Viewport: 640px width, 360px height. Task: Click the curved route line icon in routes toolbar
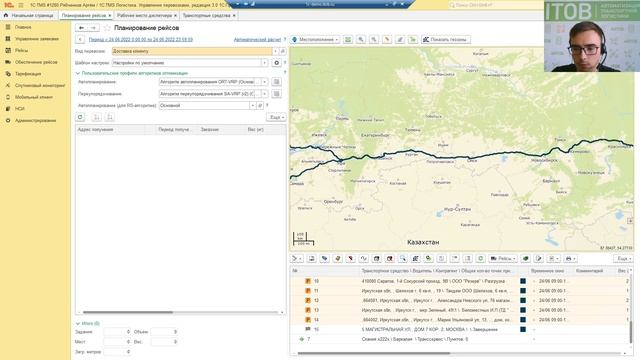click(x=364, y=258)
